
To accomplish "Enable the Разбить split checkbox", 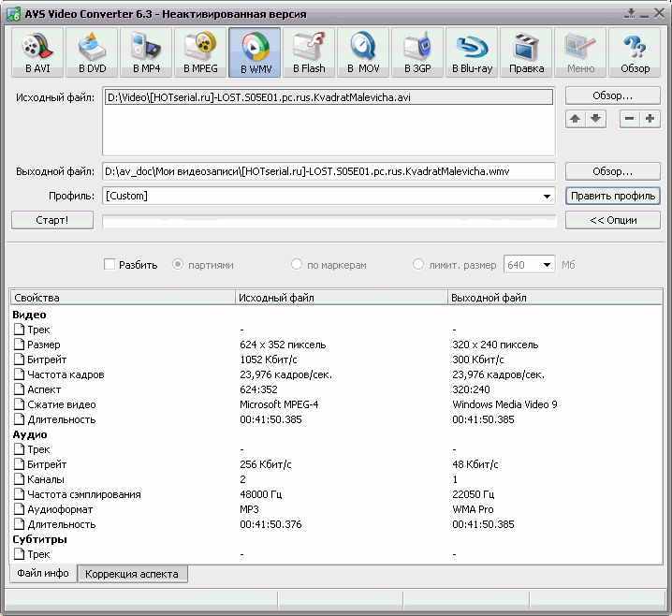I will coord(110,264).
